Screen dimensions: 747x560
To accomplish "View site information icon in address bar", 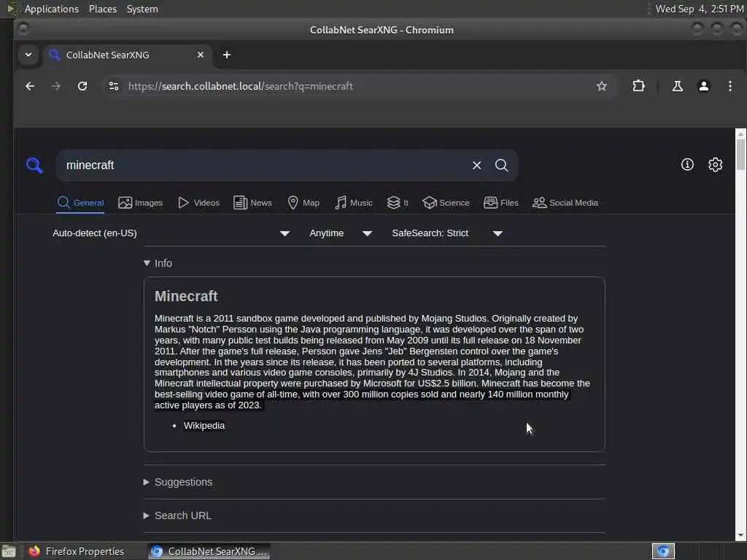I will click(113, 86).
